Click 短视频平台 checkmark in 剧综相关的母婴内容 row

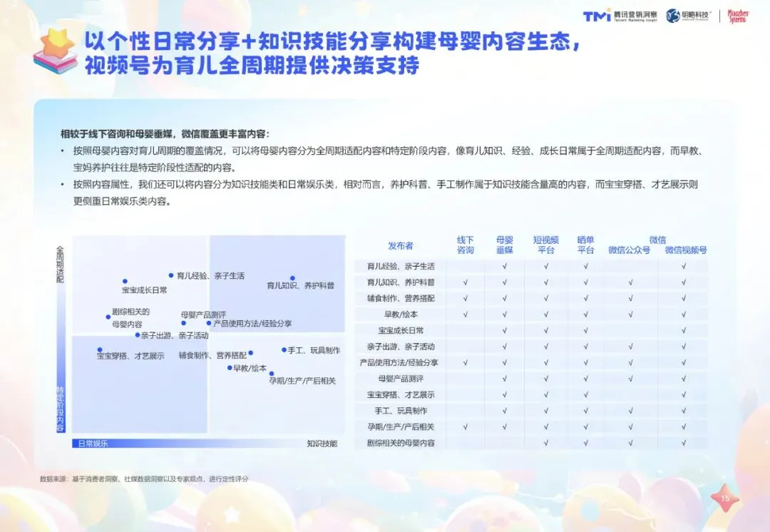[545, 443]
